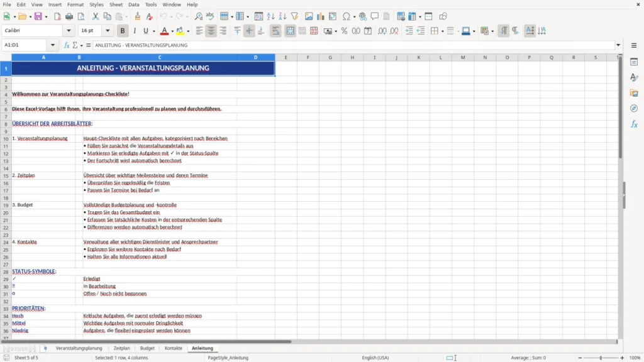Expand Name Box dropdown

tap(53, 45)
